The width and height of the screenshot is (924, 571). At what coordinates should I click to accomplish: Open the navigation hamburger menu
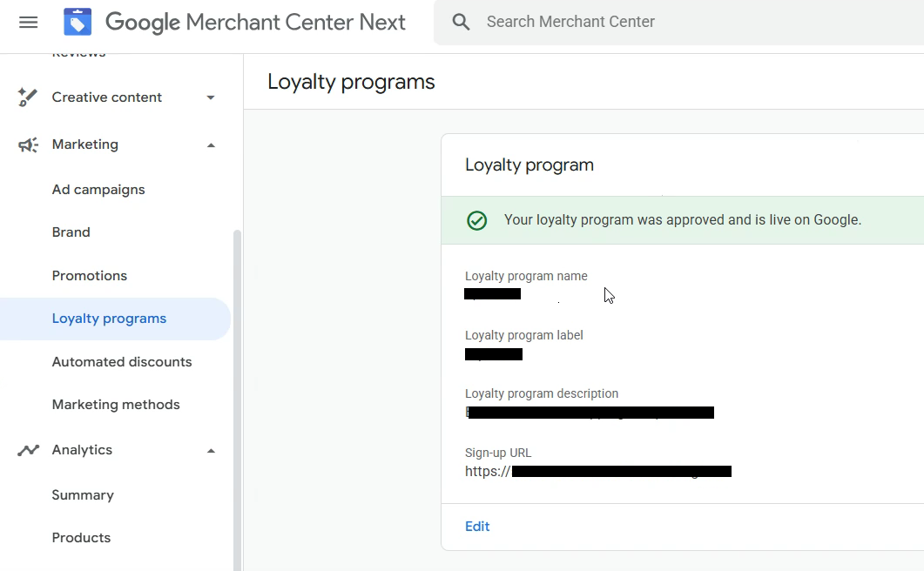point(29,22)
